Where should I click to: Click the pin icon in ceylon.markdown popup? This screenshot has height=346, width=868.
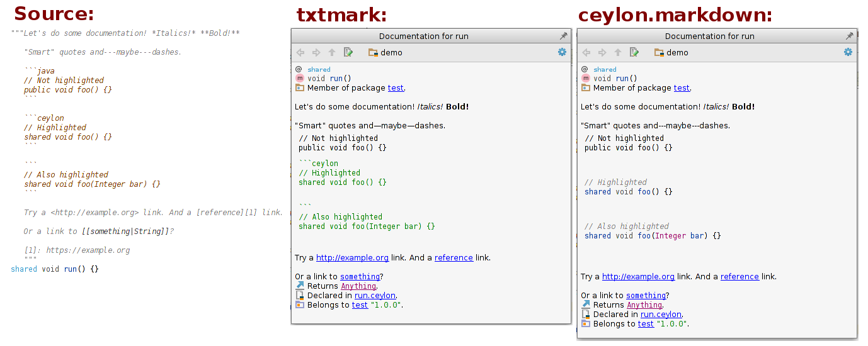[849, 36]
